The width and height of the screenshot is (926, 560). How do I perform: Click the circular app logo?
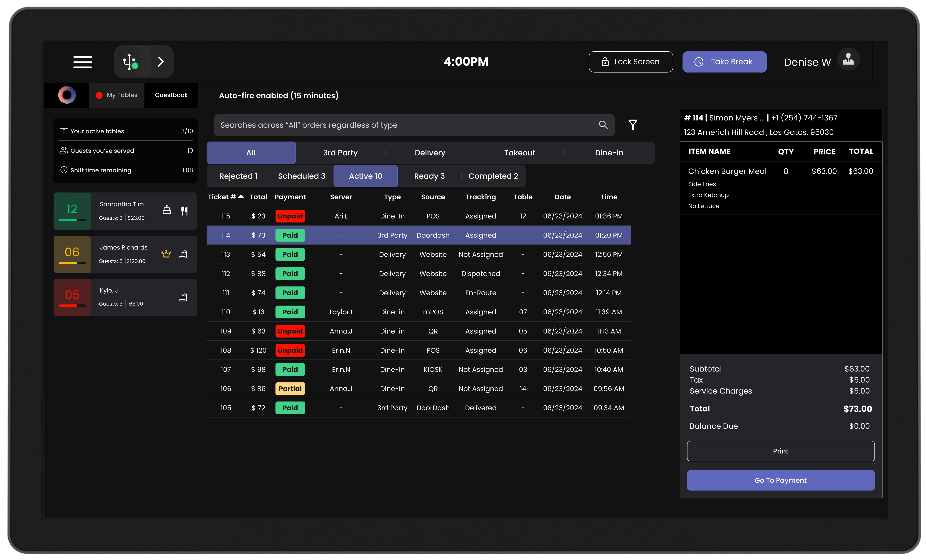pos(67,95)
